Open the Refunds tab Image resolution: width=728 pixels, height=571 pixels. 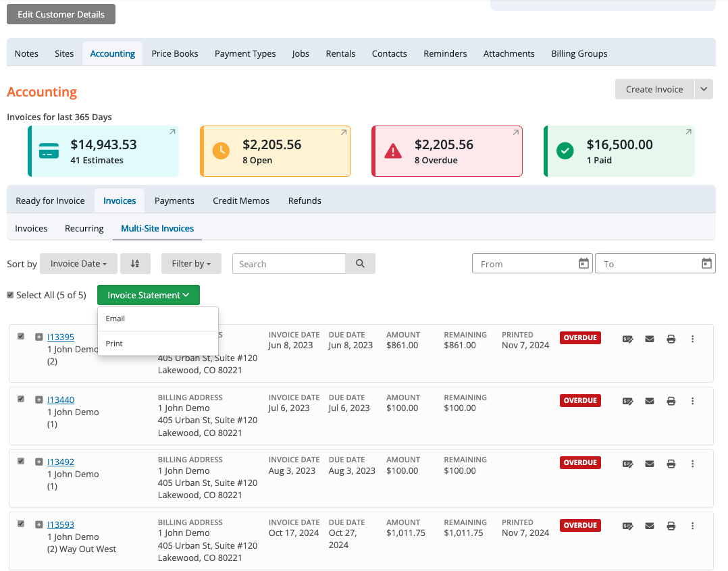tap(305, 200)
